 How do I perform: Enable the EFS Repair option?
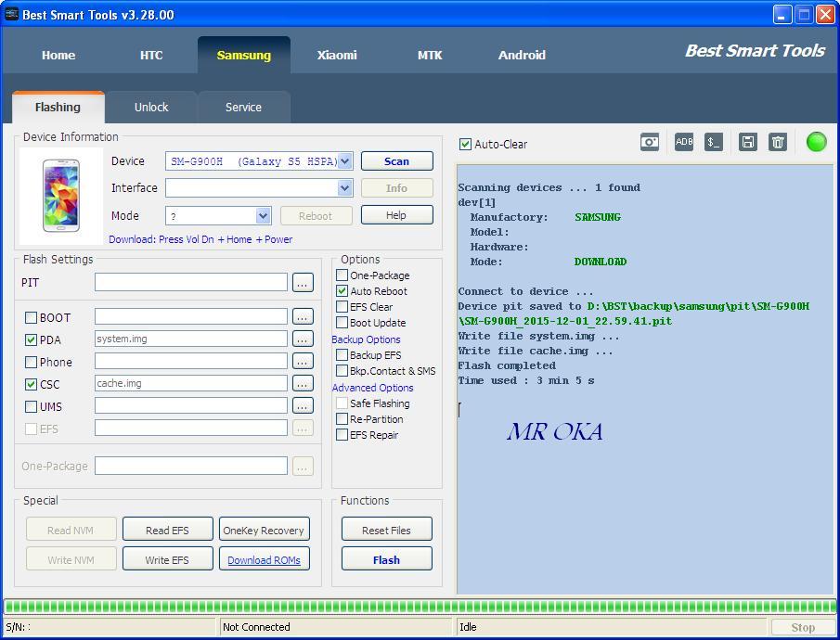(x=342, y=435)
